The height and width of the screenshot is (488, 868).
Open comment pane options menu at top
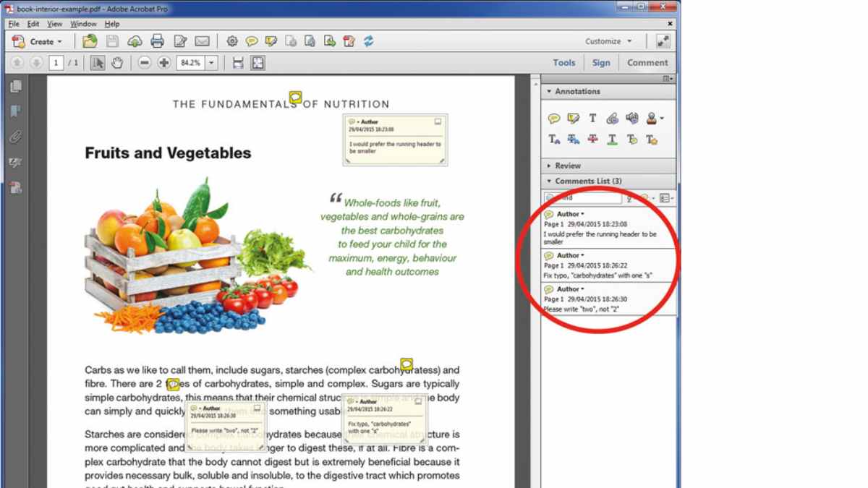coord(668,79)
